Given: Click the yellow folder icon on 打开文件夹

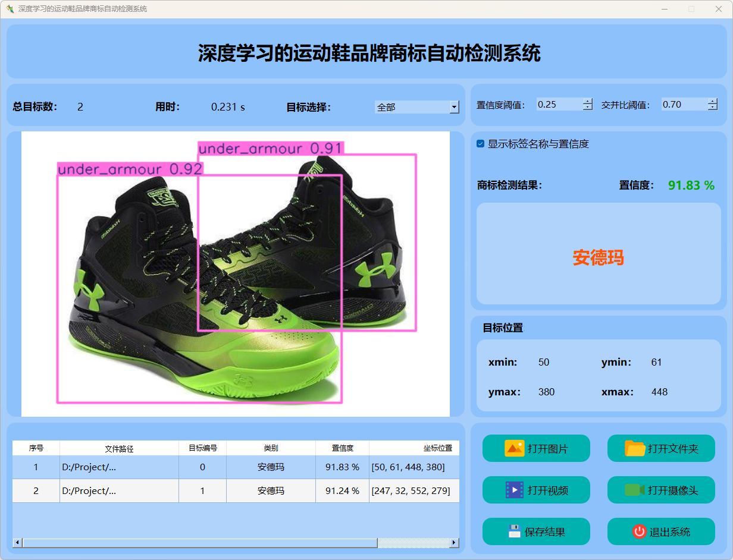Looking at the screenshot, I should pyautogui.click(x=635, y=448).
